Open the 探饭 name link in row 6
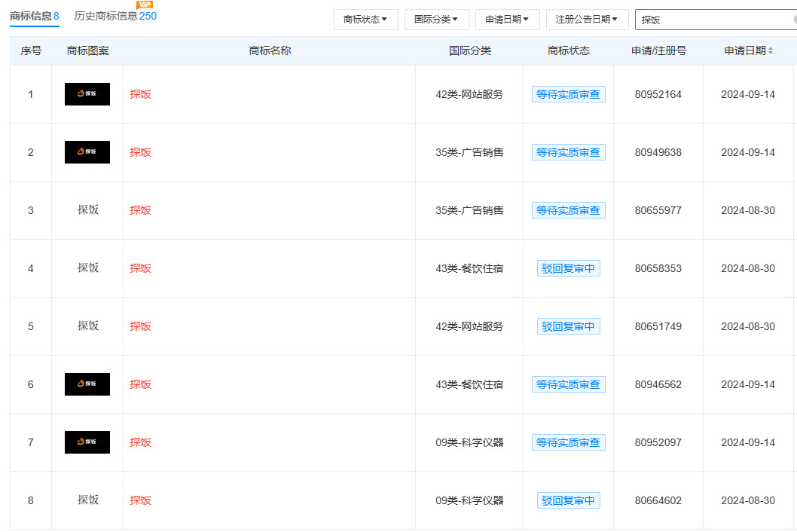 coord(140,384)
